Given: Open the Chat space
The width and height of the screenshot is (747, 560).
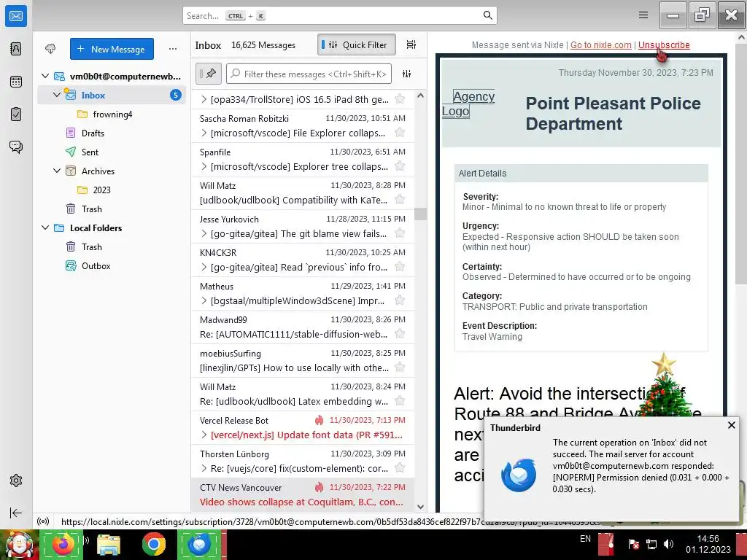Looking at the screenshot, I should (16, 147).
